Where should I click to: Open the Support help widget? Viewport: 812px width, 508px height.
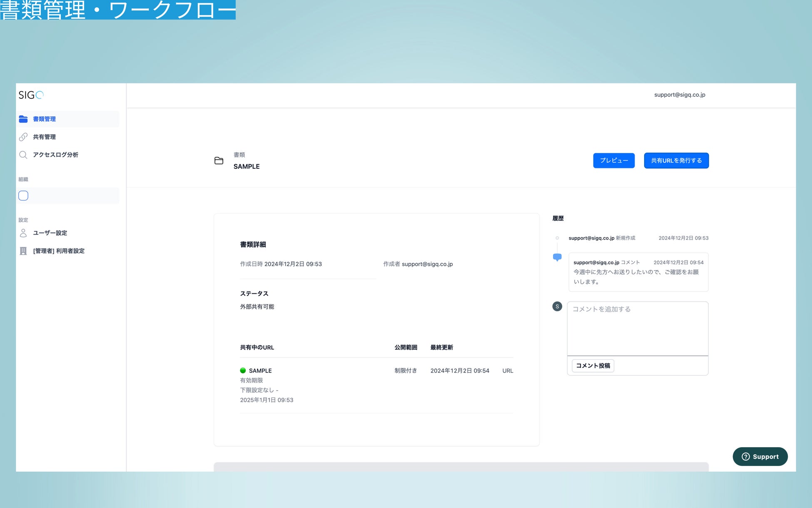point(760,457)
